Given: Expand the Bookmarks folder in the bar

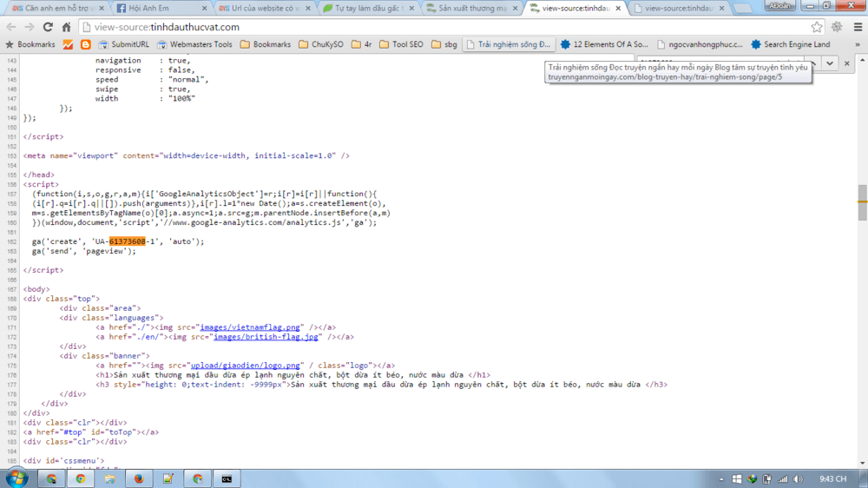Looking at the screenshot, I should 265,44.
